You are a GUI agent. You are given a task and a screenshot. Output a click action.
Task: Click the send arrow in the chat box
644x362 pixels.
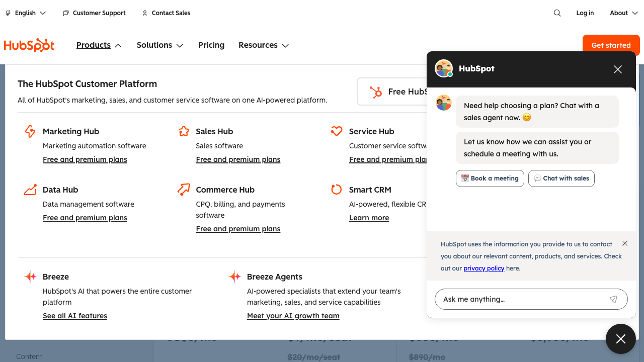tap(613, 299)
